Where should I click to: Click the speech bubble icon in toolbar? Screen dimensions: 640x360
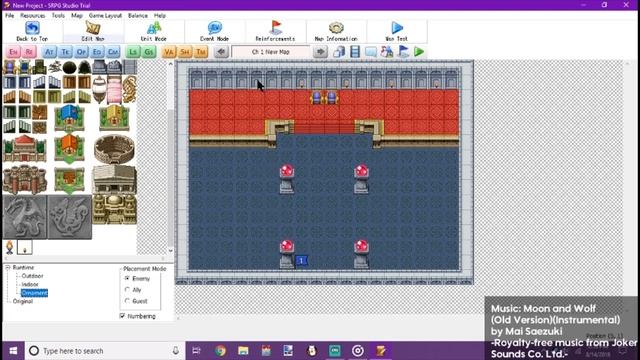371,52
